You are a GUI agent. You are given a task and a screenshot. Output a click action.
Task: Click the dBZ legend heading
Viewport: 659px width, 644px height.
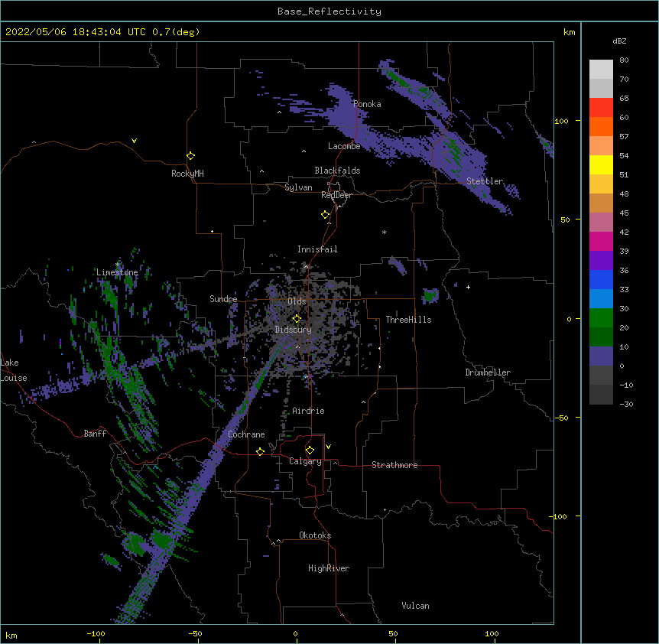pos(619,41)
